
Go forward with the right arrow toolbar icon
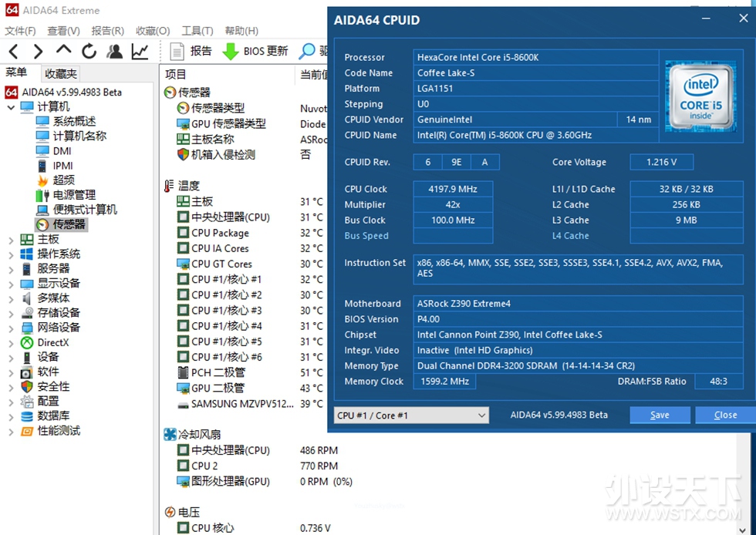click(x=38, y=51)
